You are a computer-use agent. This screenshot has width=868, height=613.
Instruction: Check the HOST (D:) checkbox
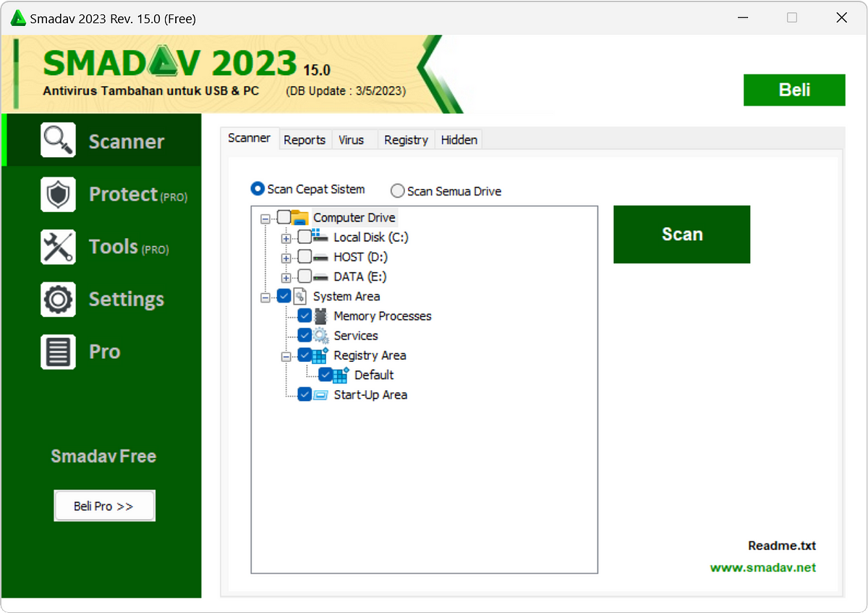pyautogui.click(x=305, y=256)
